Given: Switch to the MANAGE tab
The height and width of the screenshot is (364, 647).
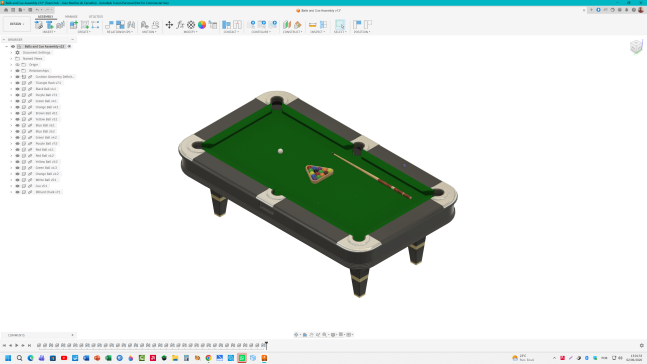Looking at the screenshot, I should point(71,17).
